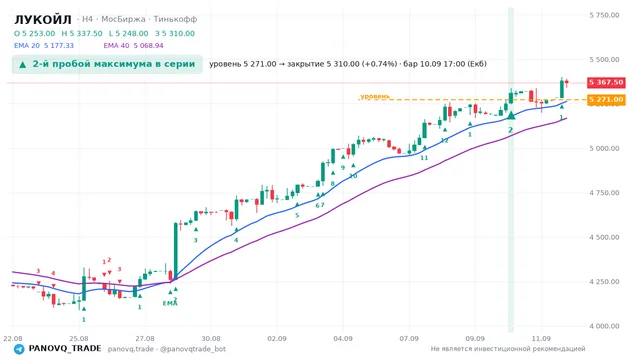
Task: Open the panovq.trade link text
Action: (x=131, y=349)
